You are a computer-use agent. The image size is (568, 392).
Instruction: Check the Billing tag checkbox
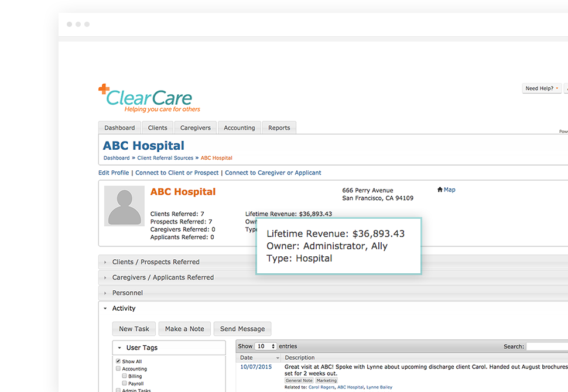coord(124,376)
